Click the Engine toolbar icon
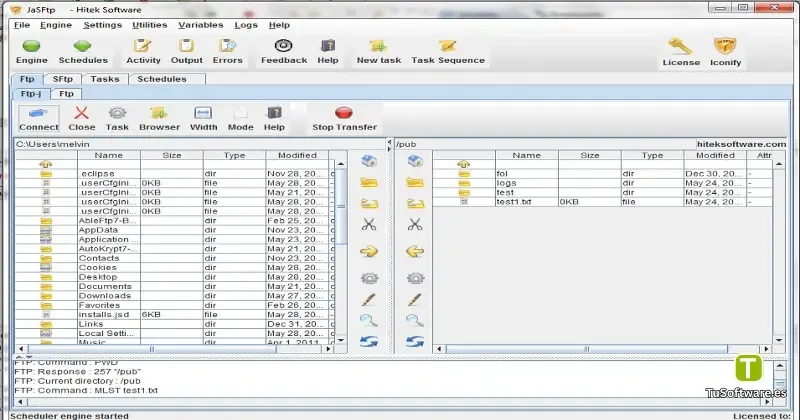Image resolution: width=800 pixels, height=420 pixels. tap(32, 46)
